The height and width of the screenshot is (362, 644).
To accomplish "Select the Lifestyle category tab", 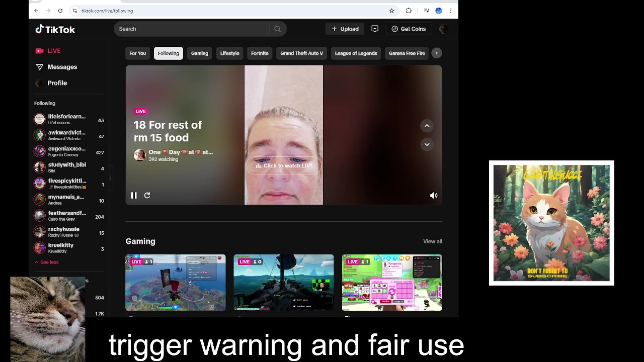I will [x=229, y=53].
